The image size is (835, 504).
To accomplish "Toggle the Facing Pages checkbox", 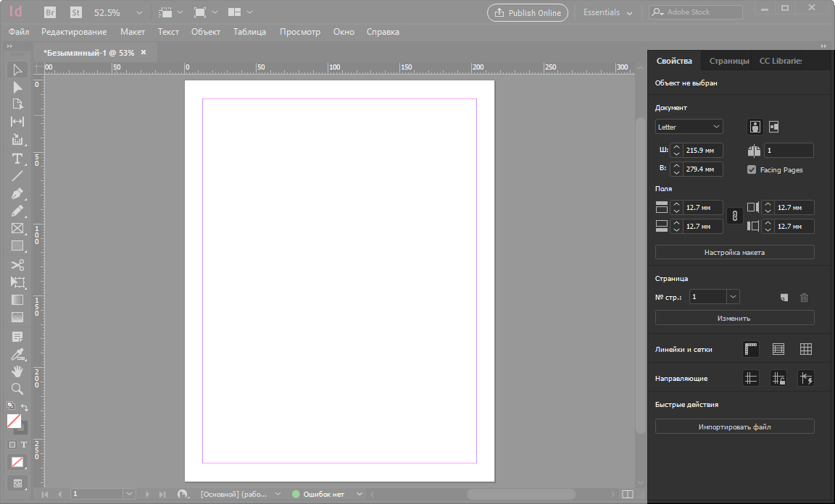I will click(x=752, y=169).
